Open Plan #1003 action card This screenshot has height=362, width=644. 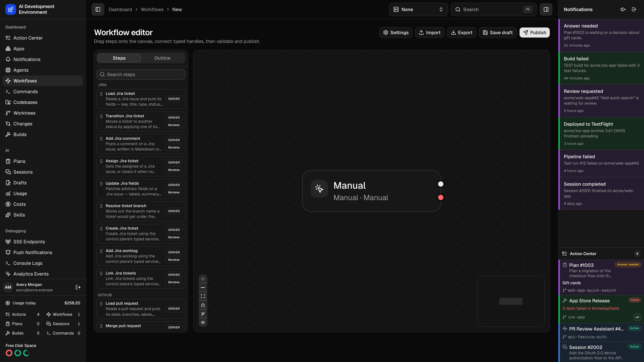[x=602, y=278]
